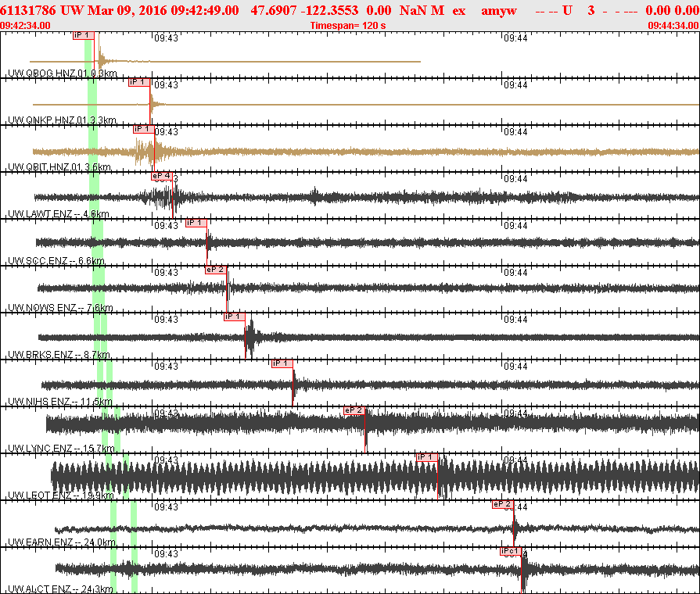Screen dimensions: 700x594
Task: Click the event ID 61131786 in header
Action: click(28, 10)
